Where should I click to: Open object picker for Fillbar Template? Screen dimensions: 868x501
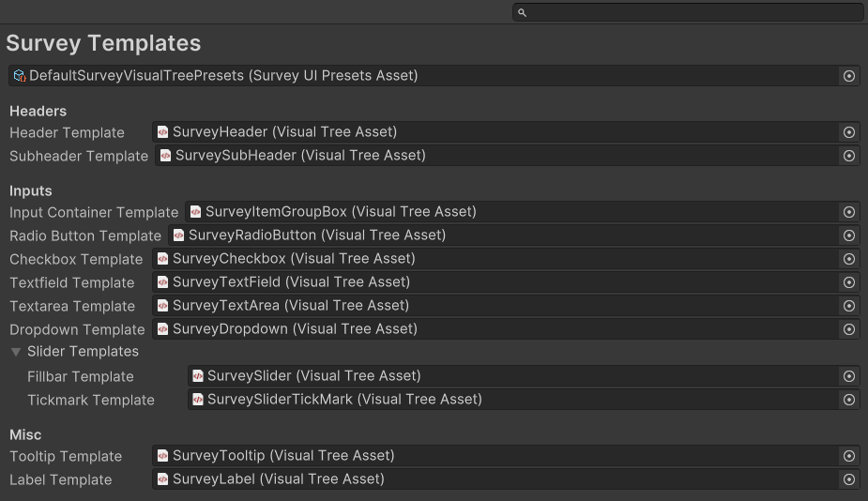click(848, 376)
